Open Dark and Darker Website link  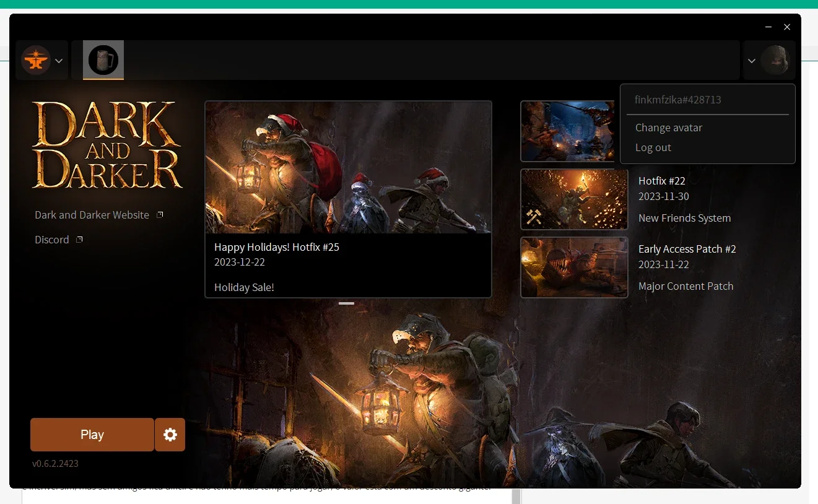(92, 215)
